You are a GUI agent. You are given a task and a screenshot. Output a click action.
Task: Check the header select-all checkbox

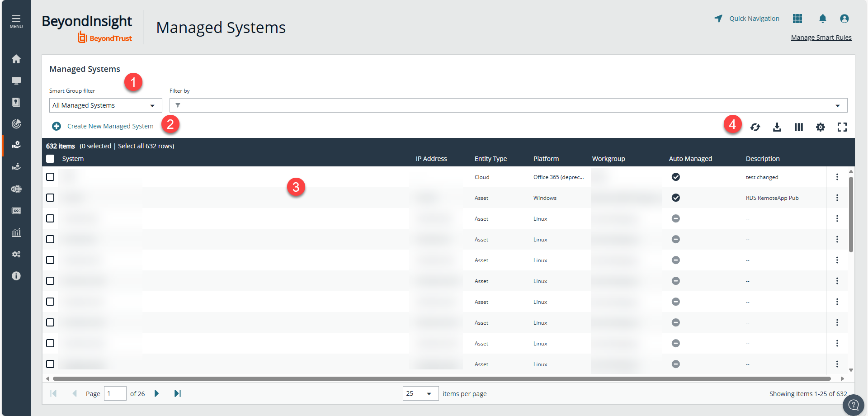pos(50,159)
